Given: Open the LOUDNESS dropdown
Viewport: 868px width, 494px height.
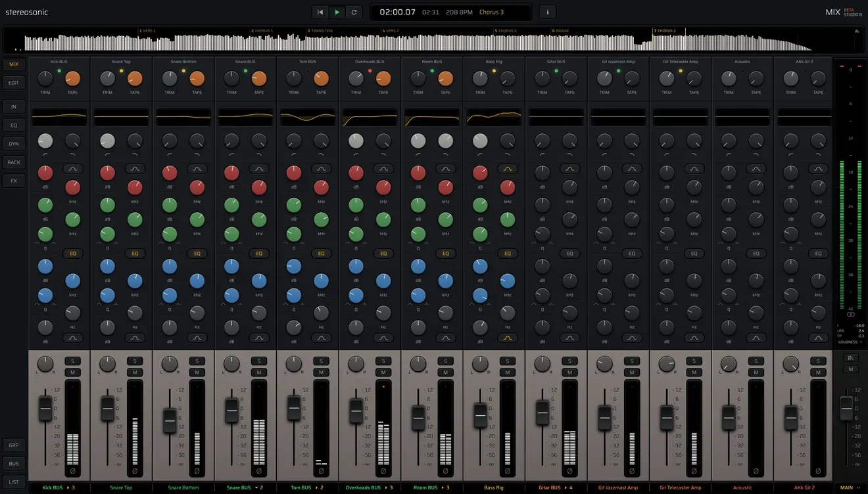Looking at the screenshot, I should 850,342.
